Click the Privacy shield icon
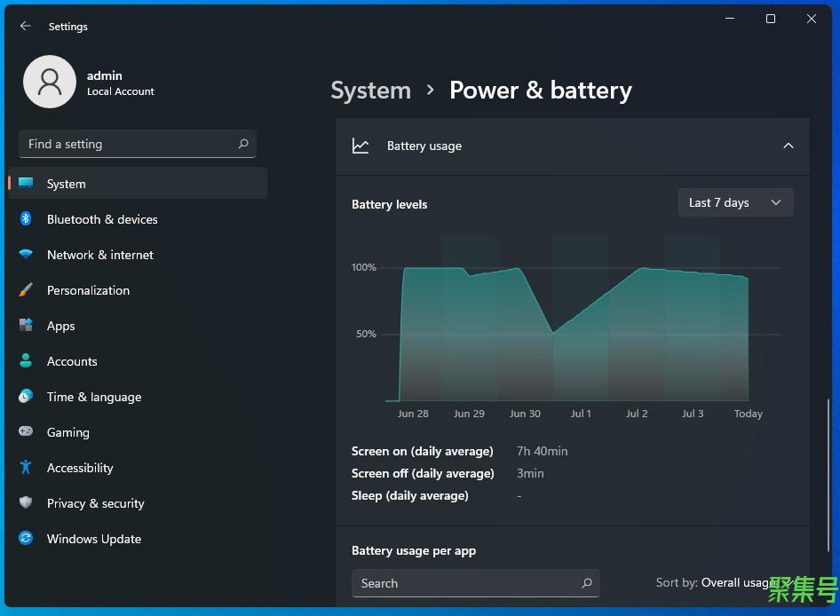 click(x=26, y=502)
